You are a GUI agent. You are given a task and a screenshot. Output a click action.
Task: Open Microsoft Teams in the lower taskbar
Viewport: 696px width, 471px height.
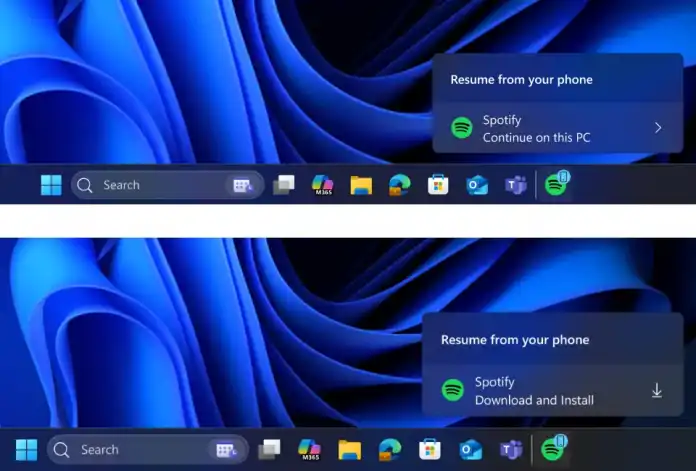click(x=510, y=449)
